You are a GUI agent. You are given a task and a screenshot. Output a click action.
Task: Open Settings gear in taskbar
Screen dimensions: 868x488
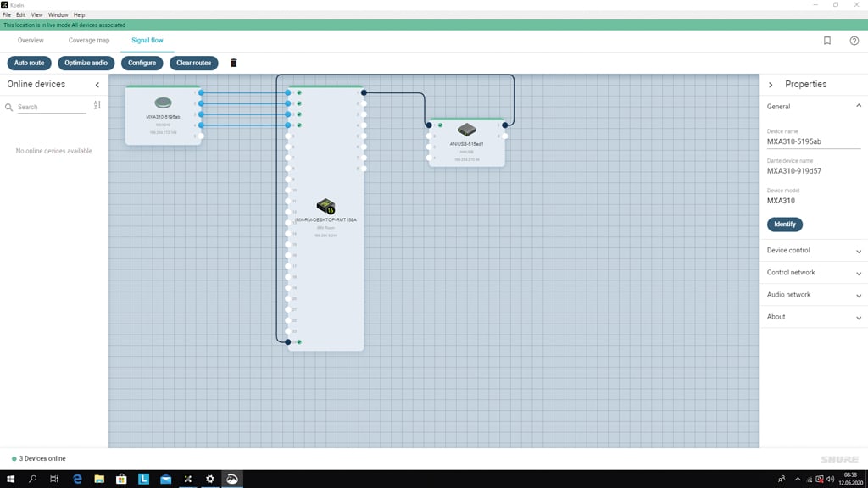tap(210, 480)
